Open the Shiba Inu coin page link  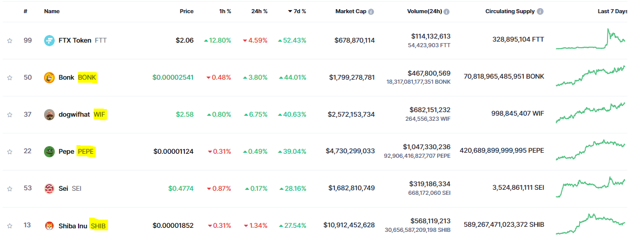pyautogui.click(x=72, y=226)
